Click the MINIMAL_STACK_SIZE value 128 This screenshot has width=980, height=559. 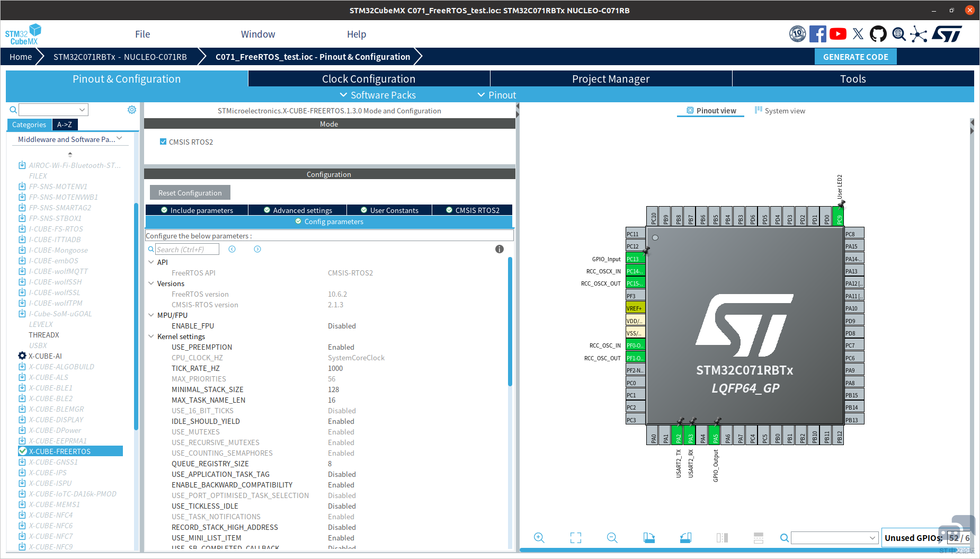[333, 389]
